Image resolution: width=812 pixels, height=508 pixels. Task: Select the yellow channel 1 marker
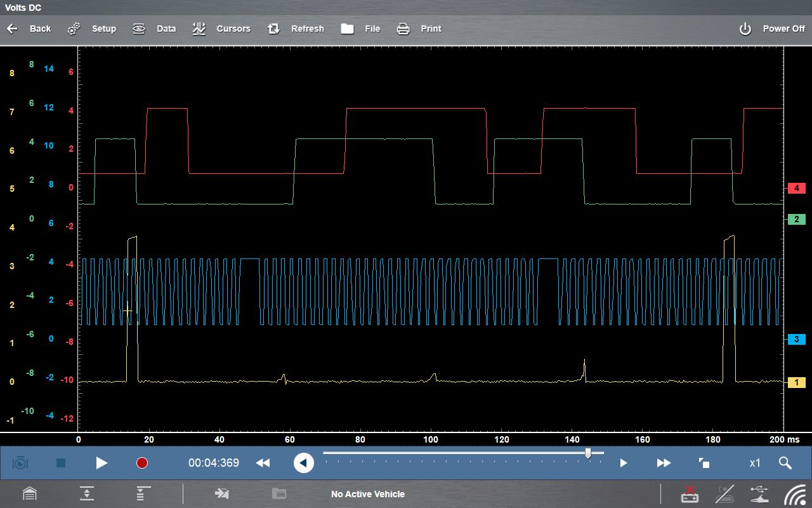[796, 382]
